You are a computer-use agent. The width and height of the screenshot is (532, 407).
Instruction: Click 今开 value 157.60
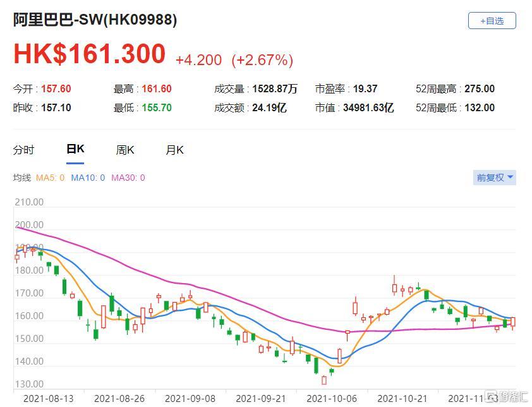click(56, 89)
